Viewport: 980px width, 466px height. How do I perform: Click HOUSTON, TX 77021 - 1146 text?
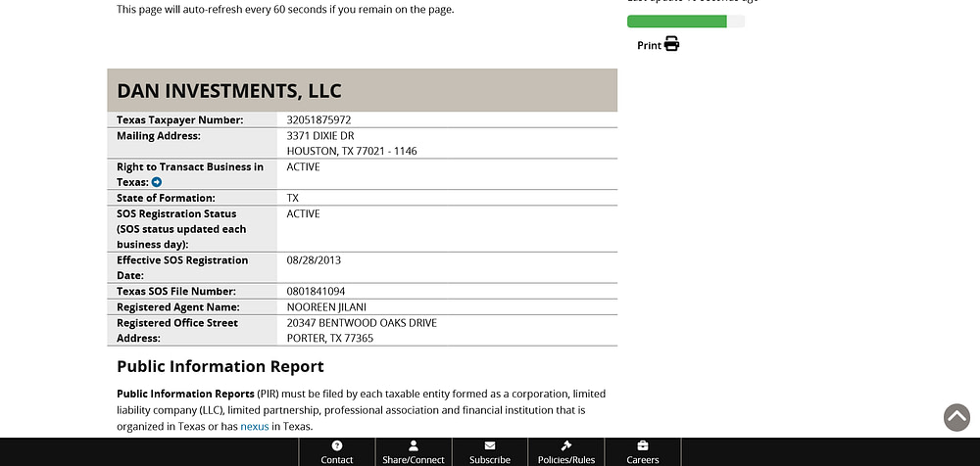click(352, 151)
